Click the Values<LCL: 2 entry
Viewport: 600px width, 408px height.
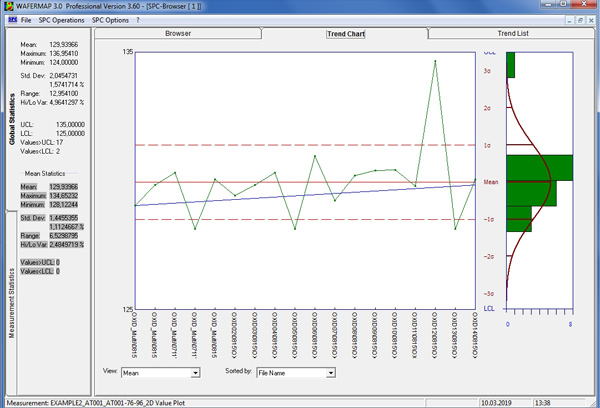[40, 152]
